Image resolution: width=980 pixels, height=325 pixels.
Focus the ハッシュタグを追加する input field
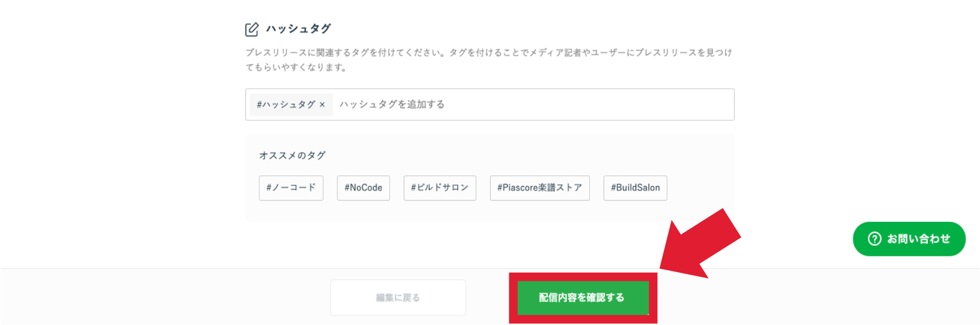click(x=528, y=104)
